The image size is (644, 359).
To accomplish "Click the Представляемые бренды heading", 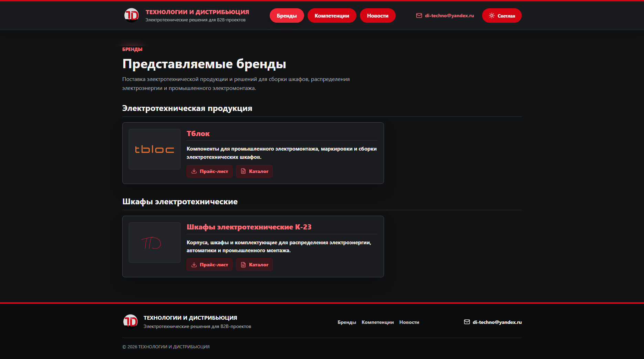I will click(x=204, y=64).
